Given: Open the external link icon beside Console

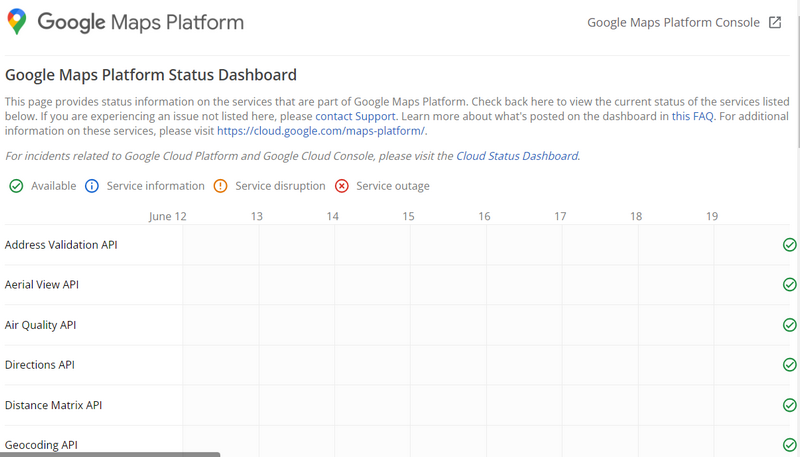Looking at the screenshot, I should pyautogui.click(x=775, y=22).
